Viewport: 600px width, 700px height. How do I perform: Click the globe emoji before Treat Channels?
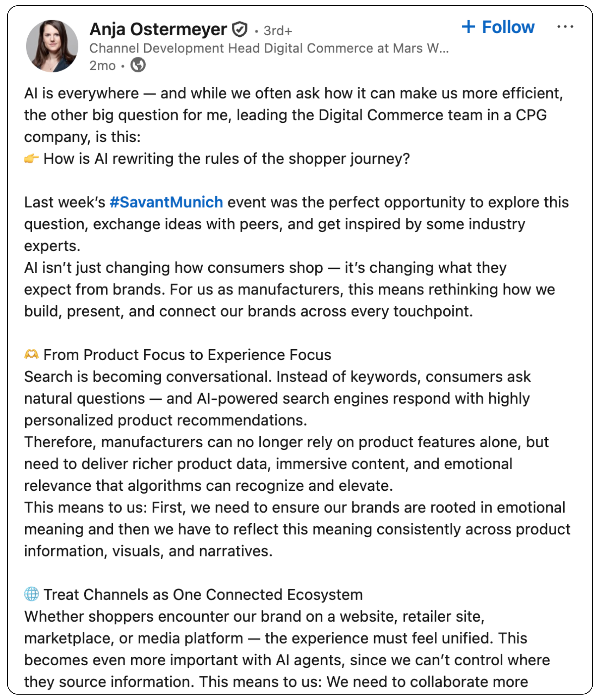tap(31, 594)
